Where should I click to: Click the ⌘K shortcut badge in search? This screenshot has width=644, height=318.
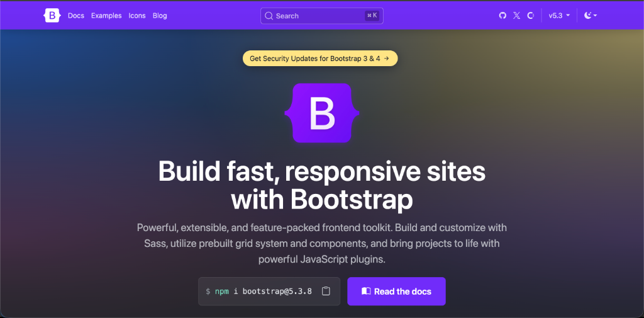click(372, 16)
